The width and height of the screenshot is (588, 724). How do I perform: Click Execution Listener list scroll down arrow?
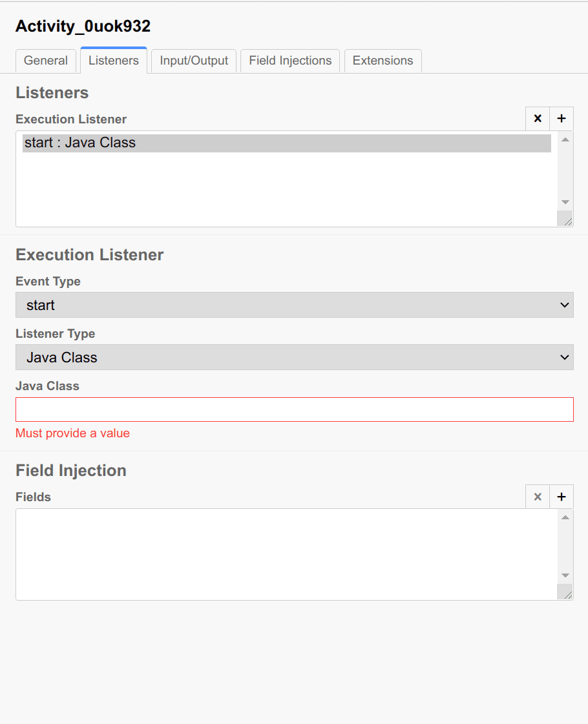pyautogui.click(x=565, y=202)
